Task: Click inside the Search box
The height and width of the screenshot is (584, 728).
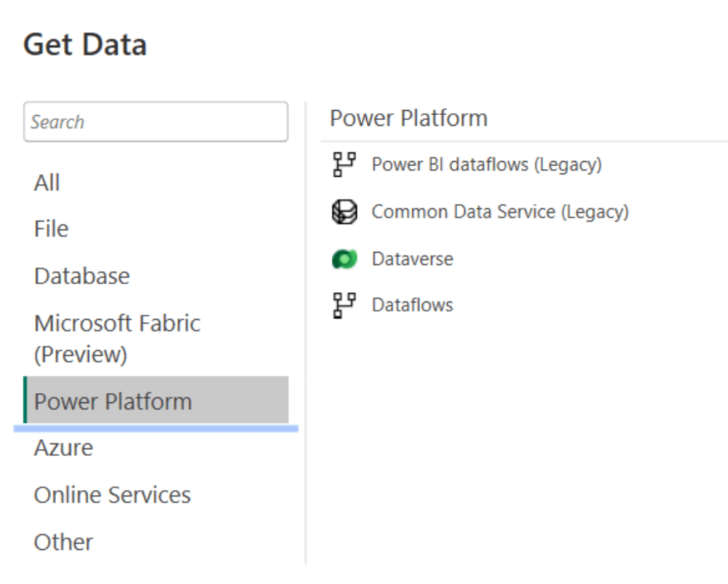Action: click(156, 121)
